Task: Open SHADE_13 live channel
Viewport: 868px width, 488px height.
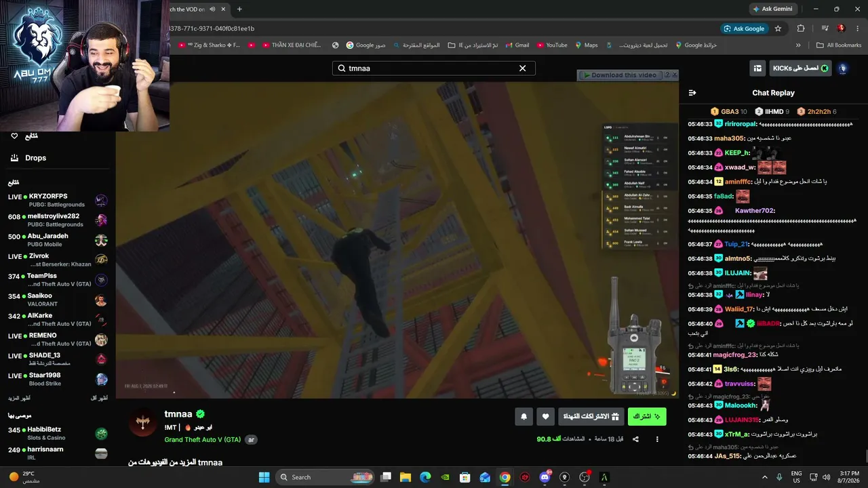Action: (58, 359)
